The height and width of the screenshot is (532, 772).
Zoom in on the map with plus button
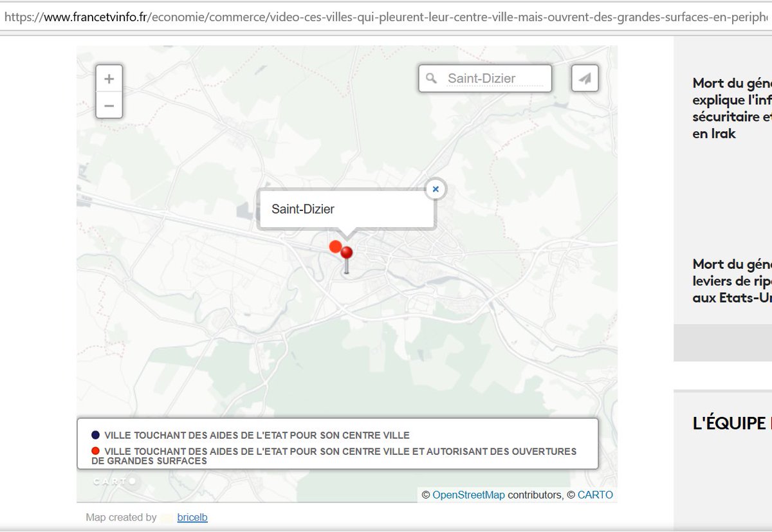[109, 78]
